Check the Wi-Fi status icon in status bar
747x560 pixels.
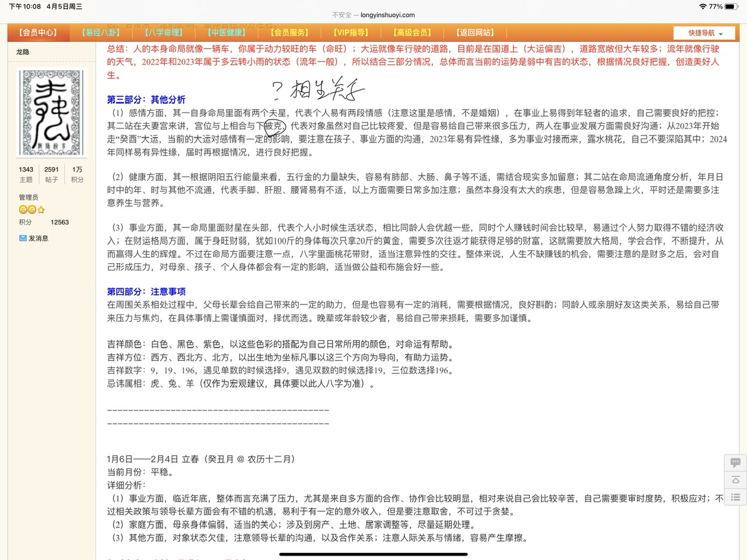703,6
